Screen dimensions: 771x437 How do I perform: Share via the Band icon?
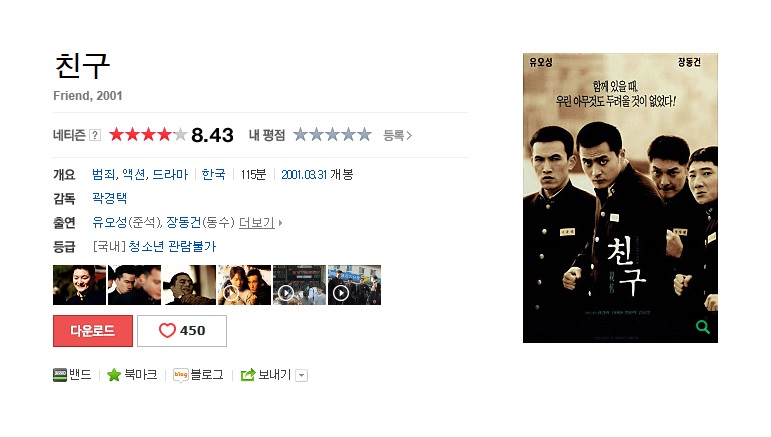pos(59,375)
